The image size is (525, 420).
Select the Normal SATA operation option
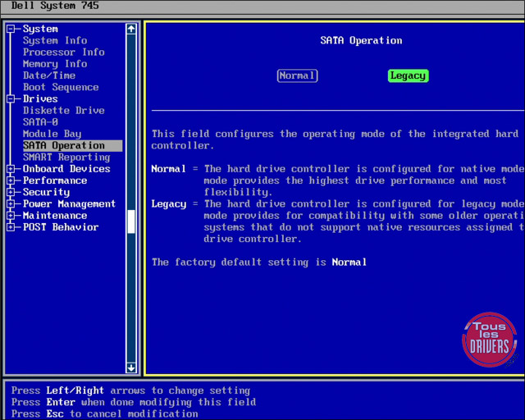(297, 75)
